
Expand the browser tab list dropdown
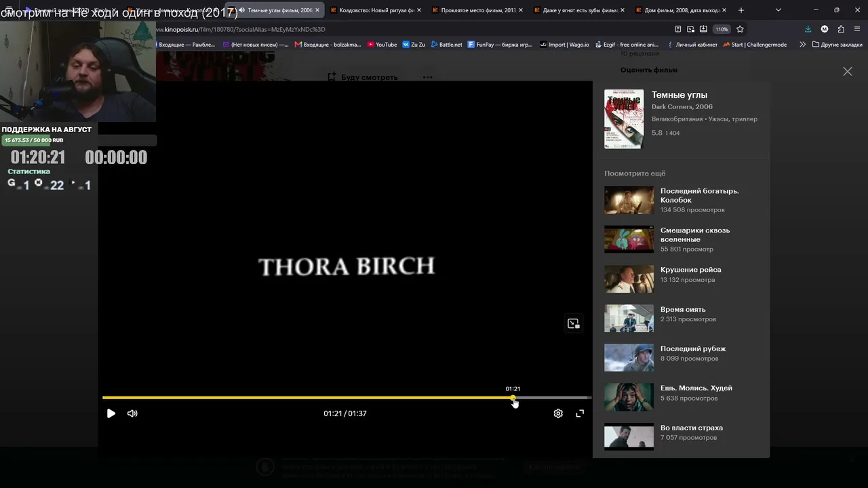(x=778, y=10)
